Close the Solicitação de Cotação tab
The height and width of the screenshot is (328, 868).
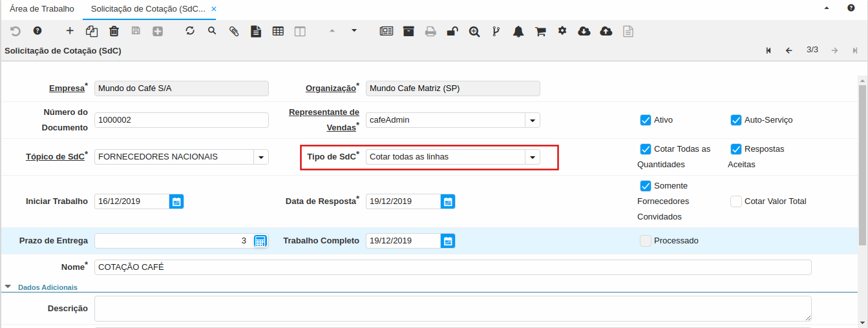click(x=214, y=9)
